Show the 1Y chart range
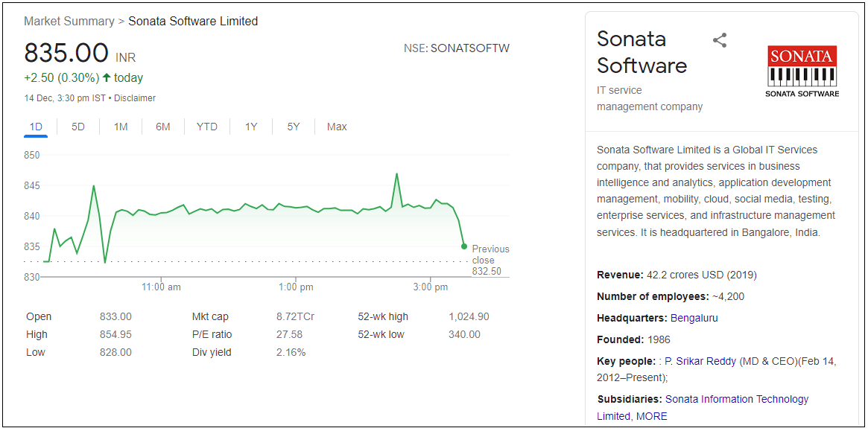 [x=251, y=127]
